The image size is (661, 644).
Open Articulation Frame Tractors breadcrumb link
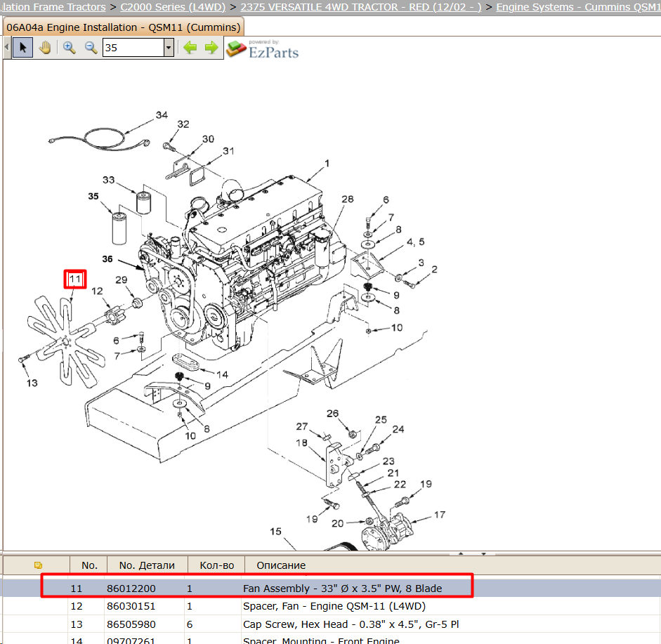(53, 7)
